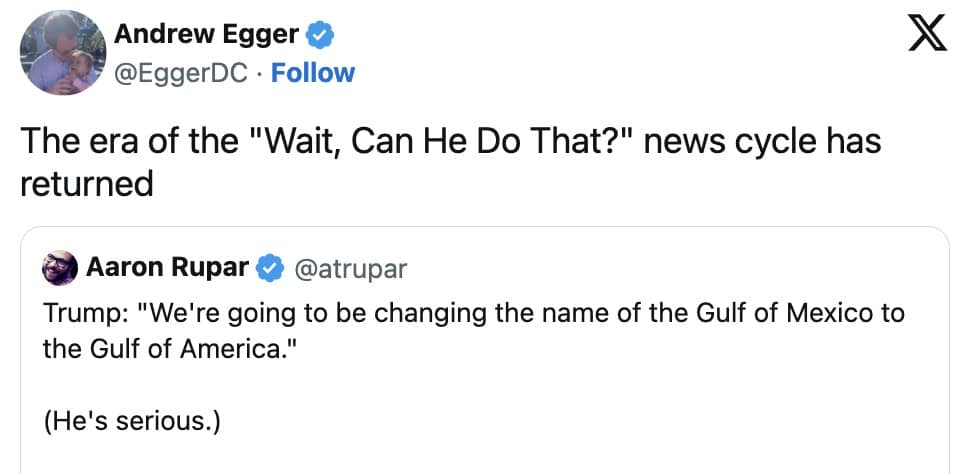Image resolution: width=964 pixels, height=474 pixels.
Task: Open Aaron Rupar's small avatar
Action: pyautogui.click(x=59, y=268)
